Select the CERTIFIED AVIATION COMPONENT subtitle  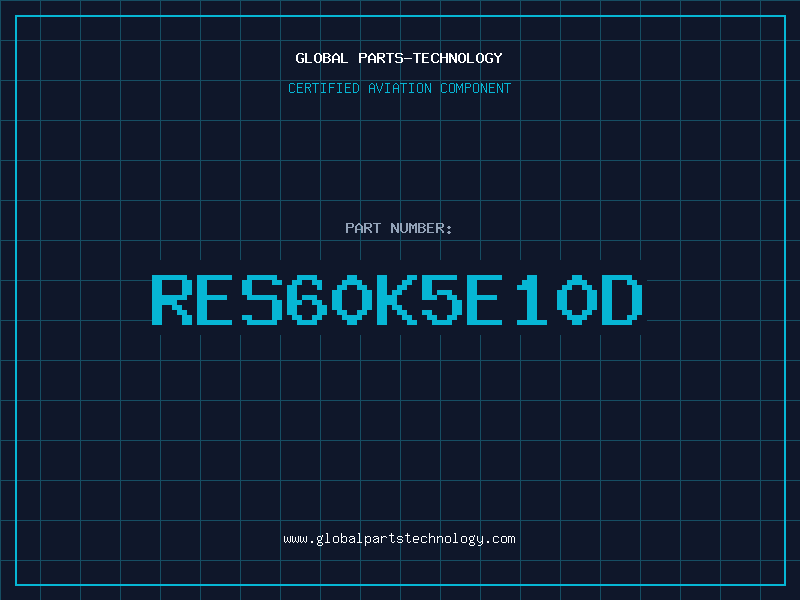(399, 88)
